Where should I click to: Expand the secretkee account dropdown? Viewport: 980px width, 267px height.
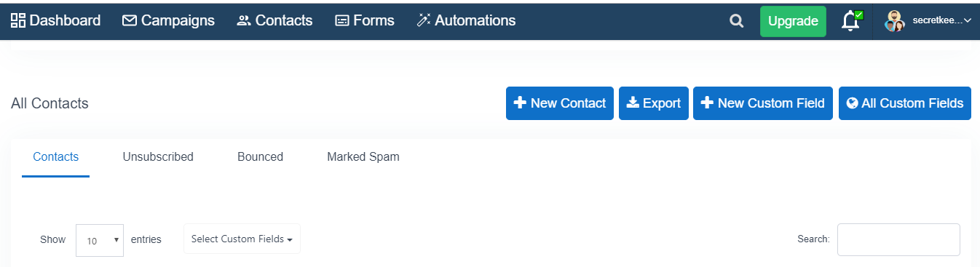pos(942,21)
